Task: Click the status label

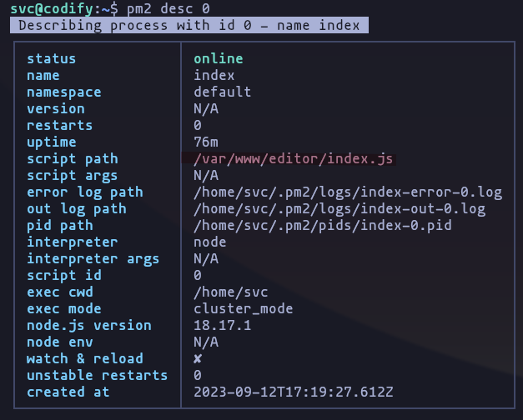Action: [52, 58]
